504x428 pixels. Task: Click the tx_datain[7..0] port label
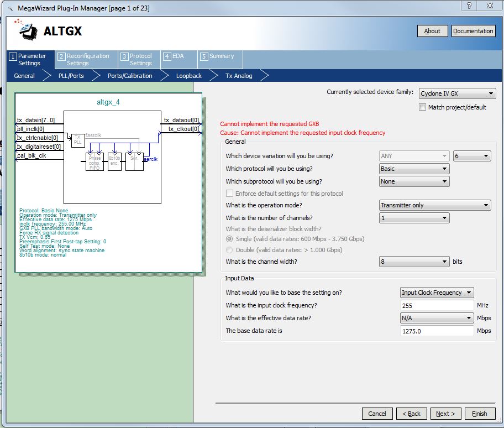tap(36, 120)
